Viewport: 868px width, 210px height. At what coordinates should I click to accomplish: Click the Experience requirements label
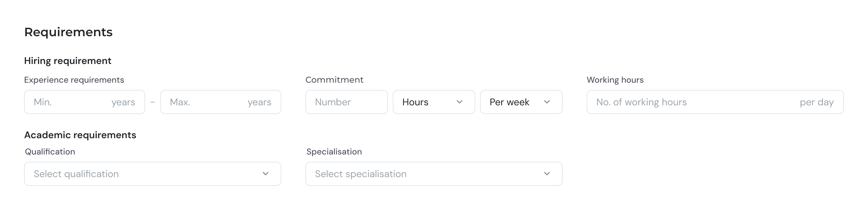pos(74,80)
